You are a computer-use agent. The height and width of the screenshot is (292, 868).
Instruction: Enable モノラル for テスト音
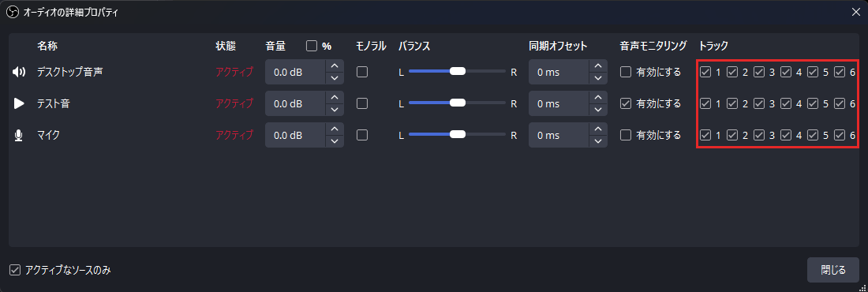tap(362, 103)
